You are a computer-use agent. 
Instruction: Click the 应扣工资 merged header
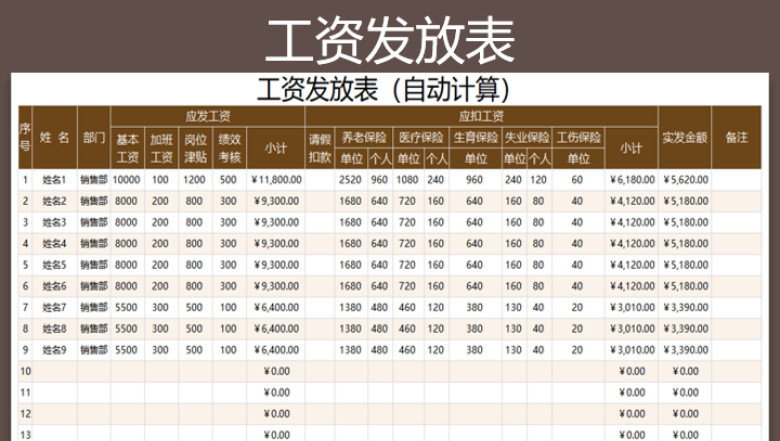[482, 116]
